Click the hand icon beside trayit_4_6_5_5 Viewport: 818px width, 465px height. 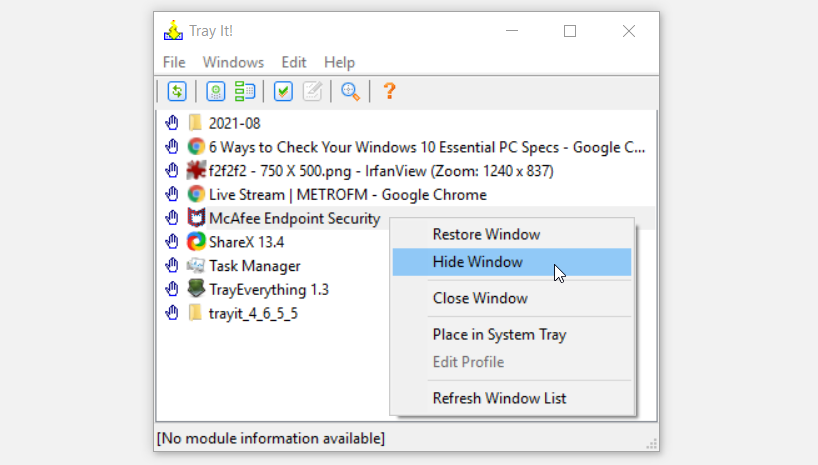[172, 313]
